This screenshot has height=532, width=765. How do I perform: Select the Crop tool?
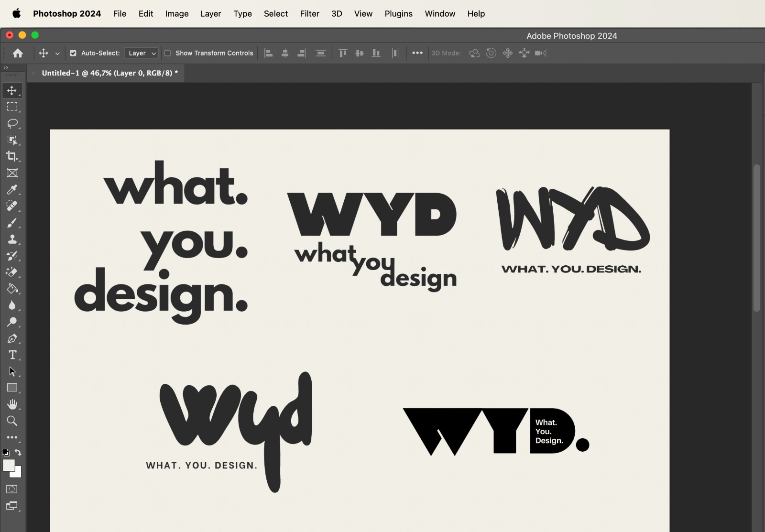click(12, 156)
